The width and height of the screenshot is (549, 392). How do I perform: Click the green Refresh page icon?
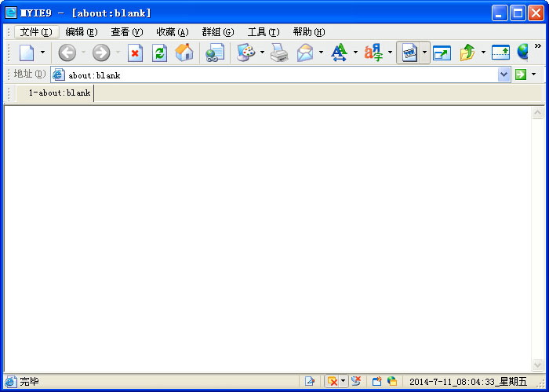pos(159,53)
